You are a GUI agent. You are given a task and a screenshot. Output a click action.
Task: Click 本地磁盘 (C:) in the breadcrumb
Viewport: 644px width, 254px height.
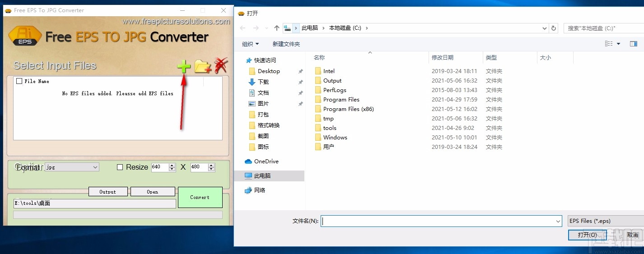[x=345, y=28]
